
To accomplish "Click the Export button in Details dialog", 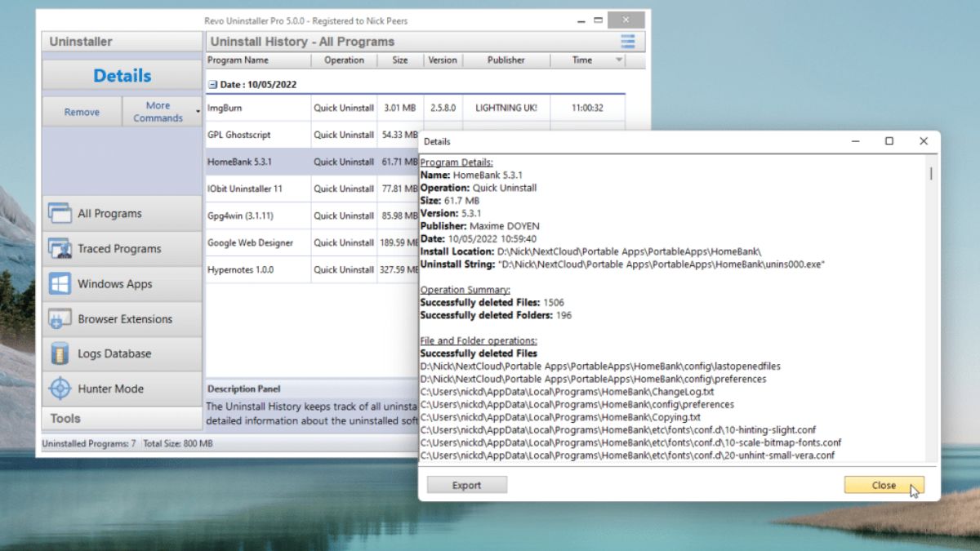I will click(466, 485).
